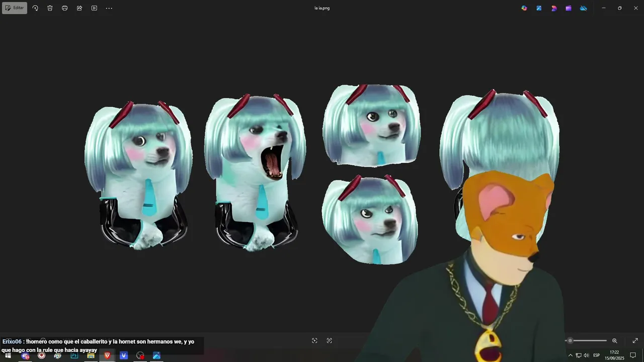Enter full screen with the expand arrows
Image resolution: width=644 pixels, height=362 pixels.
click(635, 340)
